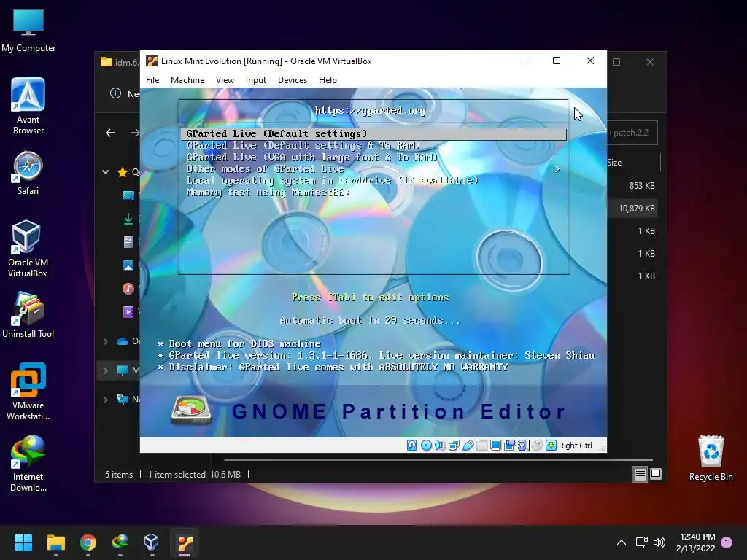Click the New button in Explorer
The image size is (747, 560).
(125, 93)
